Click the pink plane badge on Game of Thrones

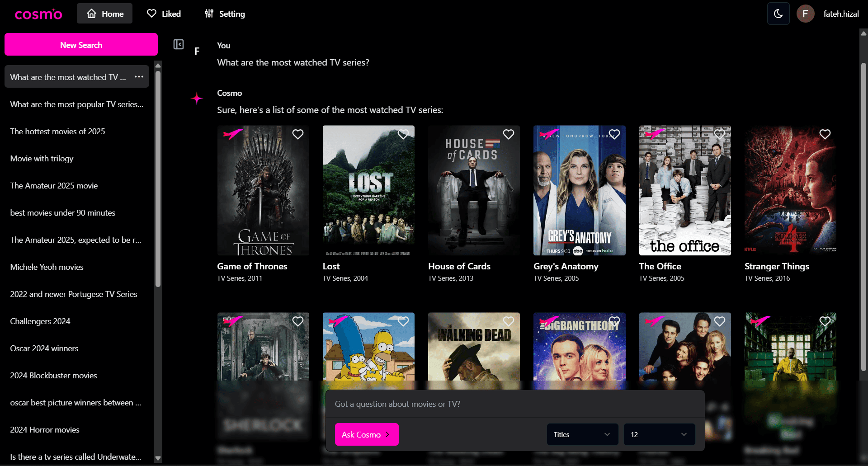[232, 134]
